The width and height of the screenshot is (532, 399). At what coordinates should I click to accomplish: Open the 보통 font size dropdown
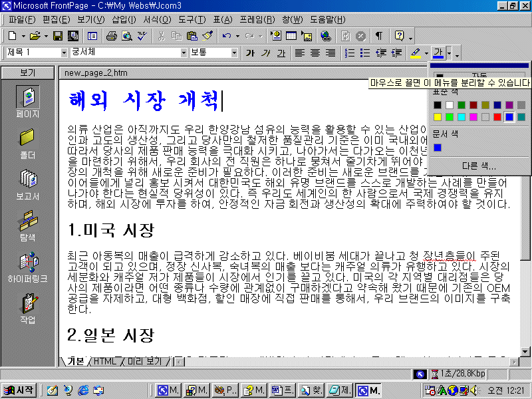pyautogui.click(x=234, y=53)
